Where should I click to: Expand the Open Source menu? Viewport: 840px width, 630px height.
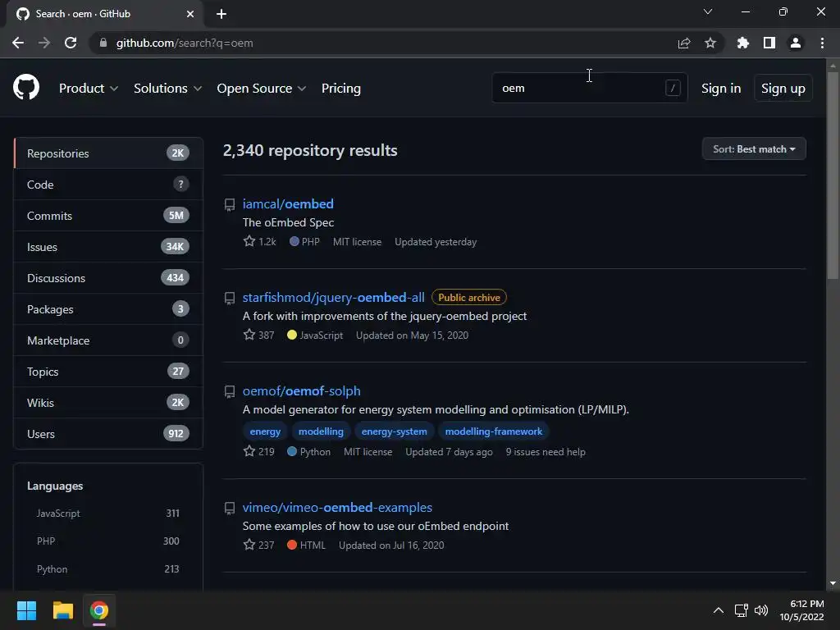coord(262,89)
